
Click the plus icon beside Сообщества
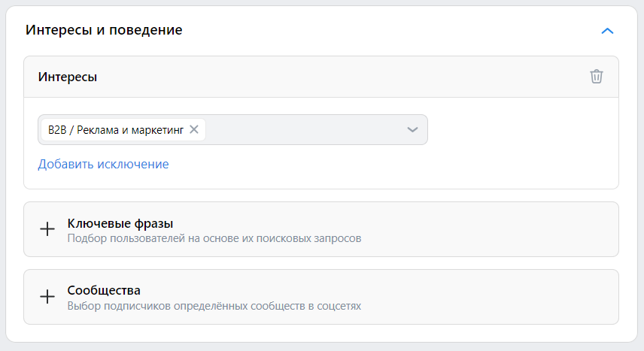pos(47,296)
